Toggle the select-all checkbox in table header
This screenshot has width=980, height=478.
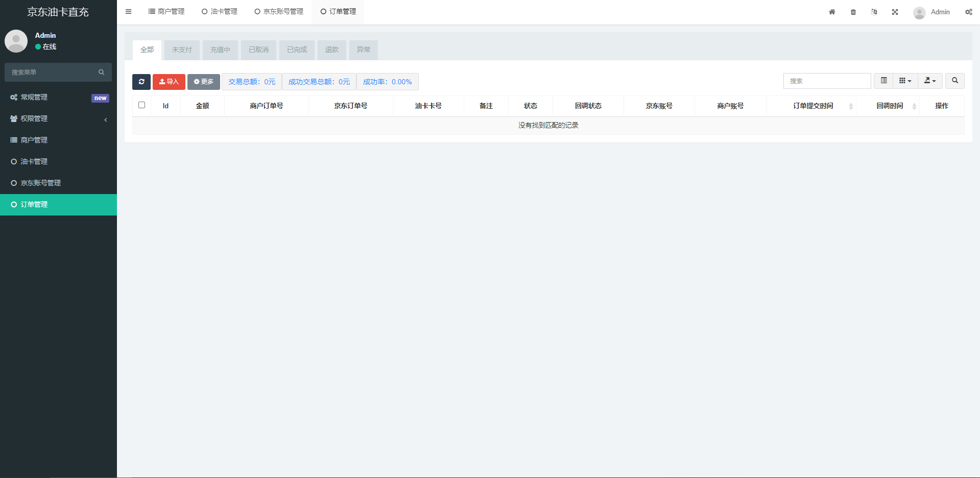point(142,105)
